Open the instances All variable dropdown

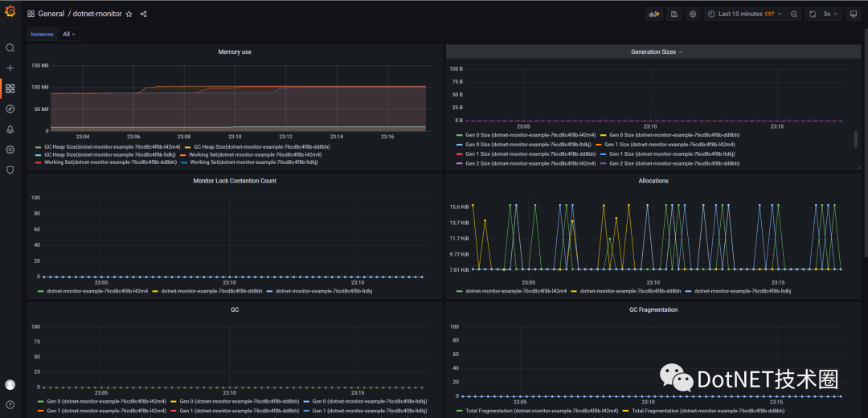tap(69, 35)
